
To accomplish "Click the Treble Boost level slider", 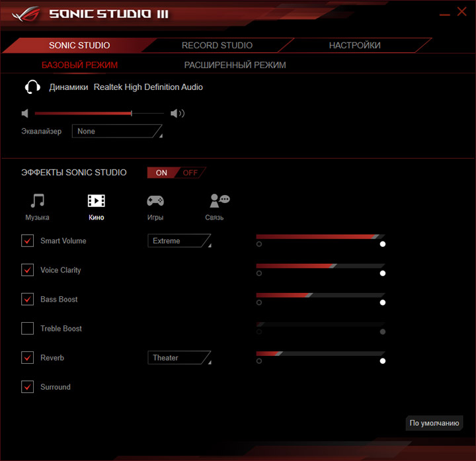I will [321, 324].
